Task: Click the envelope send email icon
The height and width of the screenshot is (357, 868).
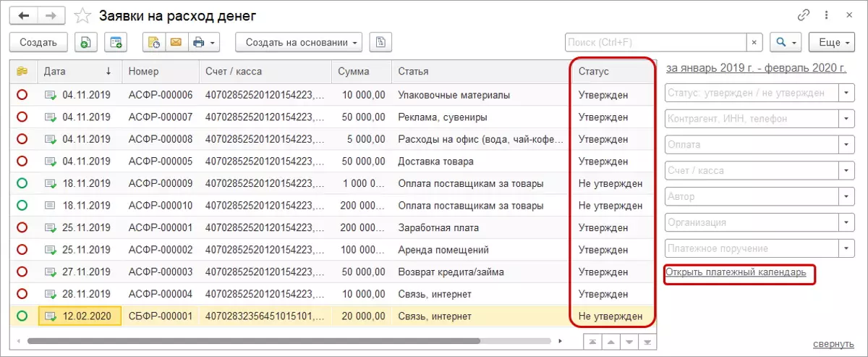Action: pos(175,43)
